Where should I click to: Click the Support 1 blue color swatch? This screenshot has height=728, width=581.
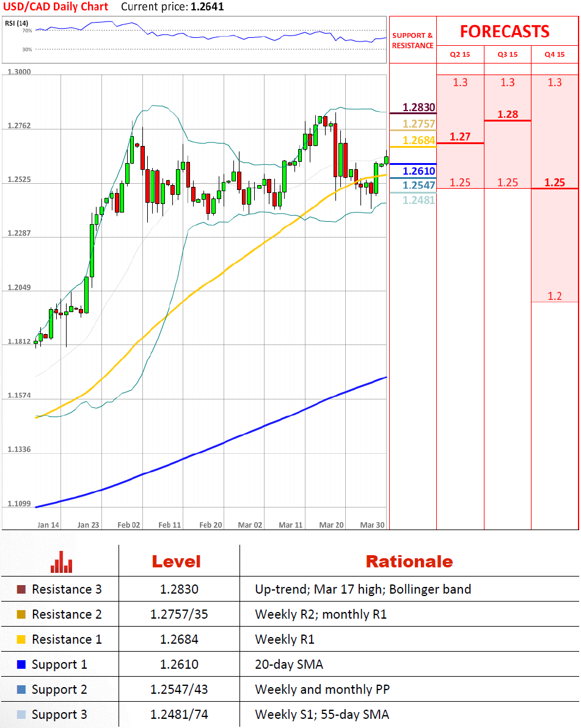click(21, 664)
